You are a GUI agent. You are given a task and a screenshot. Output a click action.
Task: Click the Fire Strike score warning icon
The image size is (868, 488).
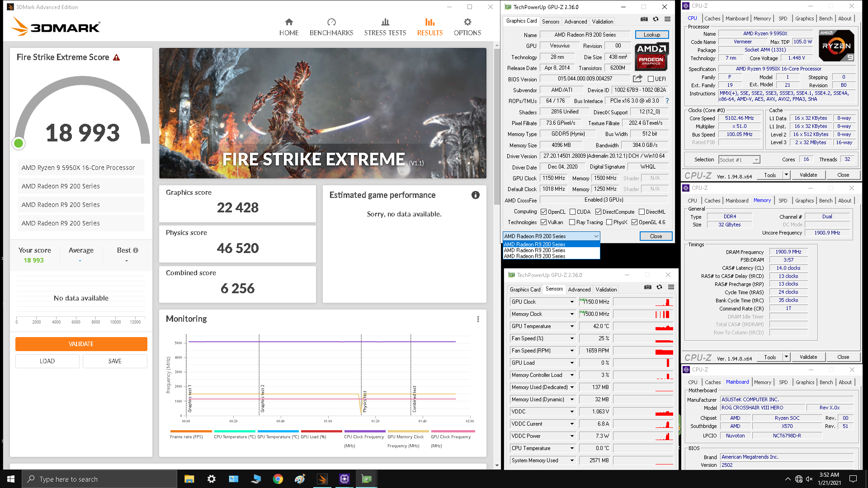(117, 57)
